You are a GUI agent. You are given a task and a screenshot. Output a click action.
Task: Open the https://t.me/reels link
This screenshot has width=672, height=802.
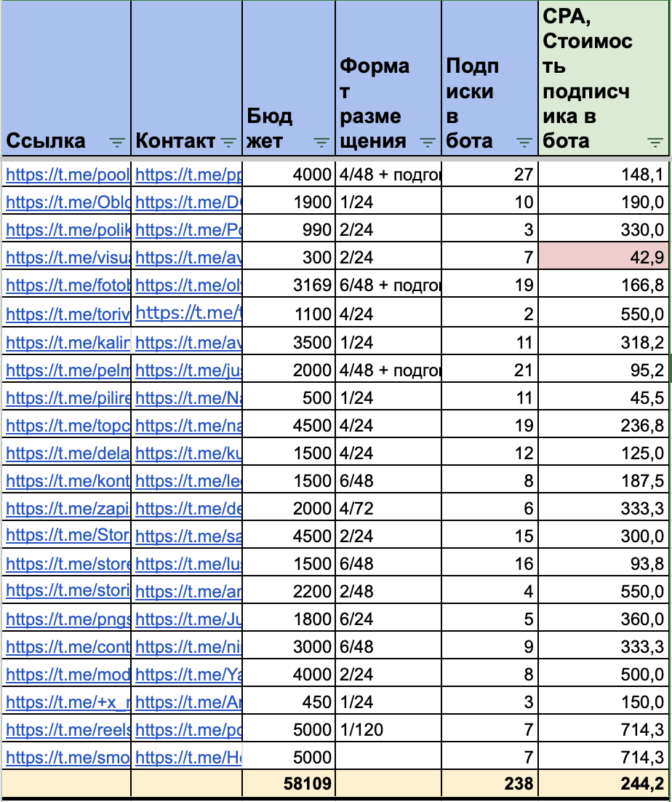point(68,729)
